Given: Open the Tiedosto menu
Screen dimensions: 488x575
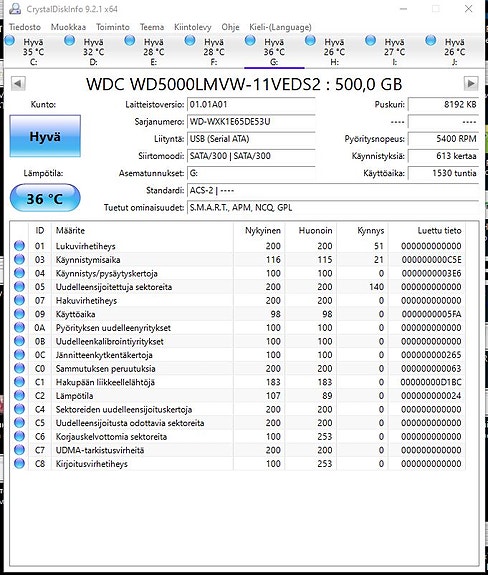Looking at the screenshot, I should click(25, 27).
